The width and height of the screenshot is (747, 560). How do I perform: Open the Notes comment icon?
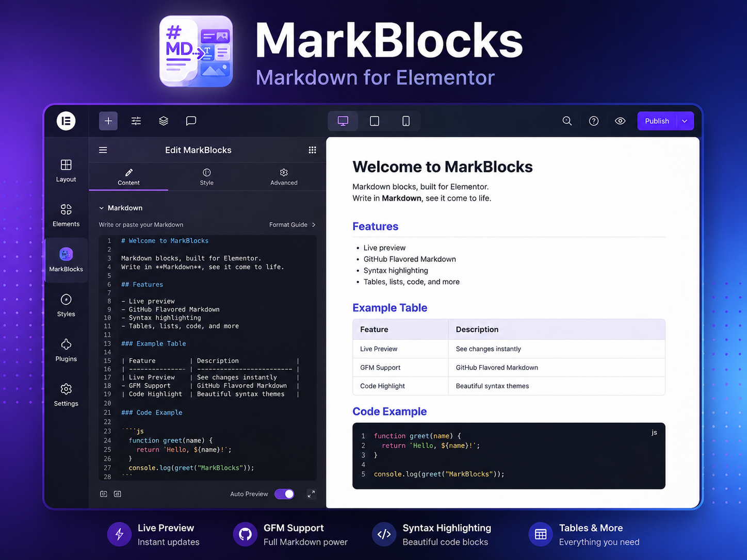191,121
